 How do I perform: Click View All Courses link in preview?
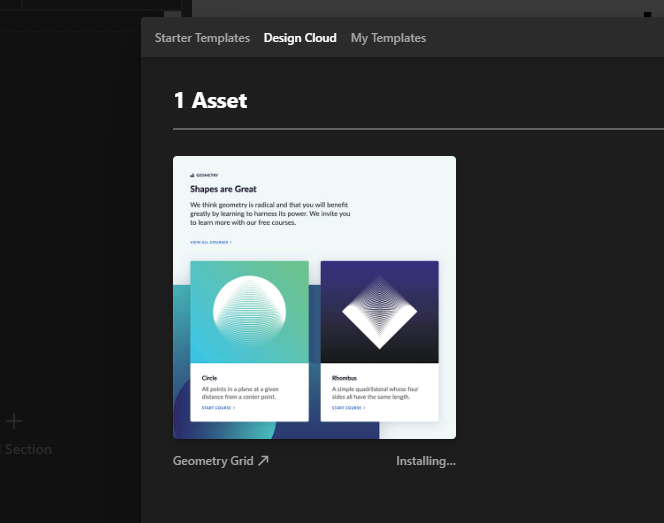(211, 242)
